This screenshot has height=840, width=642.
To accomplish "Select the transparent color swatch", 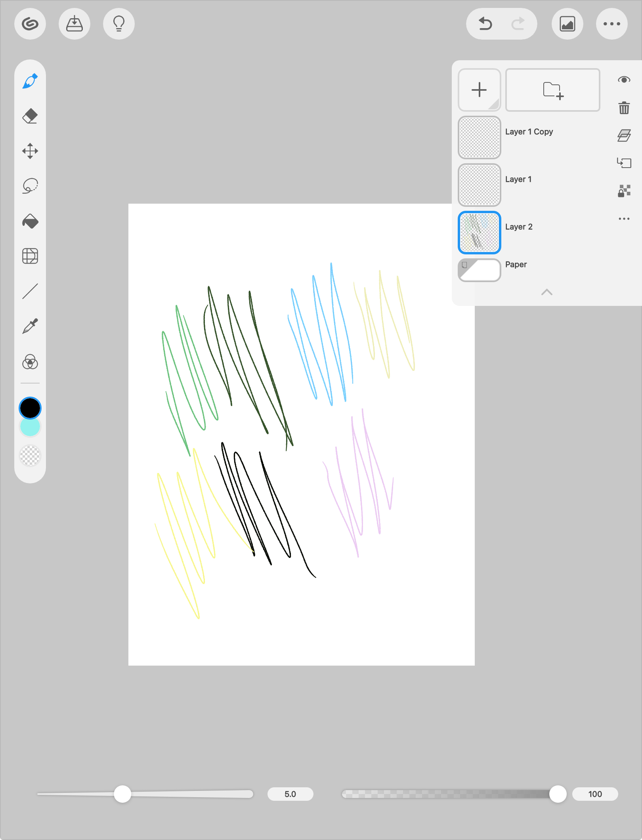I will coord(30,456).
